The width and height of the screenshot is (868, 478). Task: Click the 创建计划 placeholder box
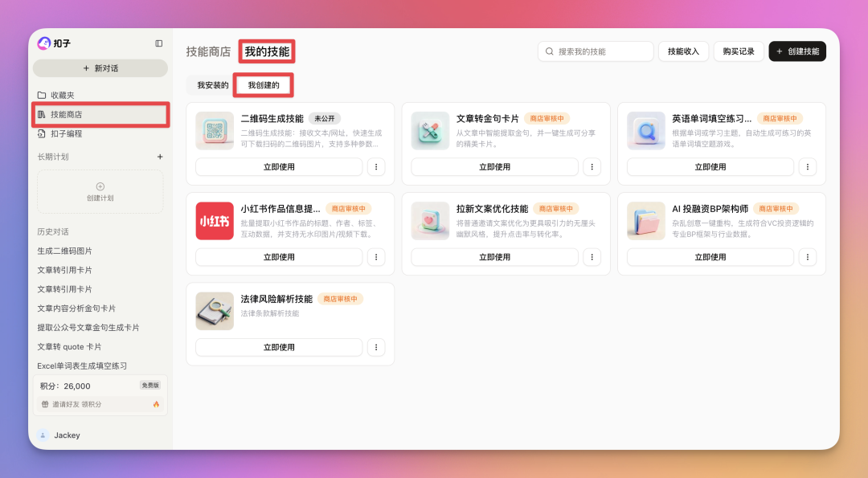[100, 191]
